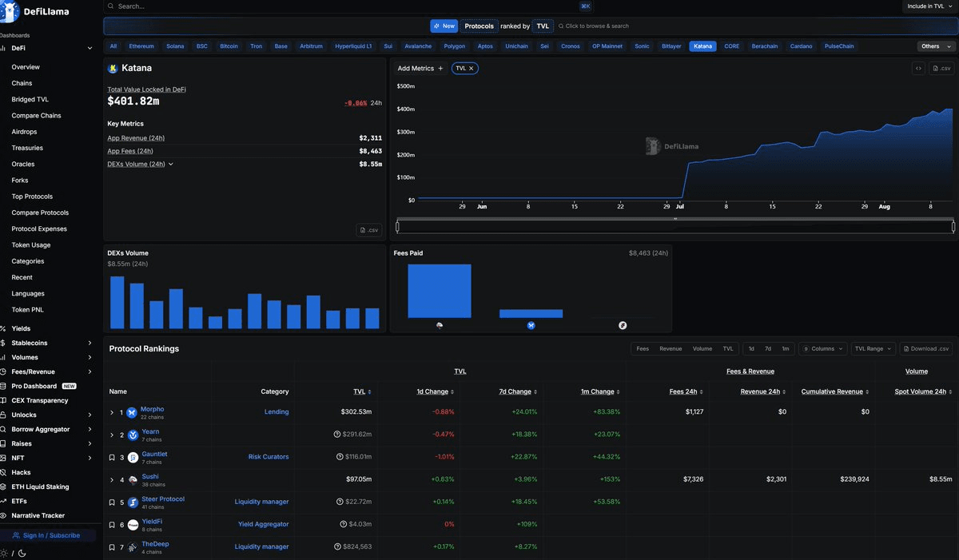Toggle the Fees column group filter
Image resolution: width=959 pixels, height=560 pixels.
coord(643,349)
